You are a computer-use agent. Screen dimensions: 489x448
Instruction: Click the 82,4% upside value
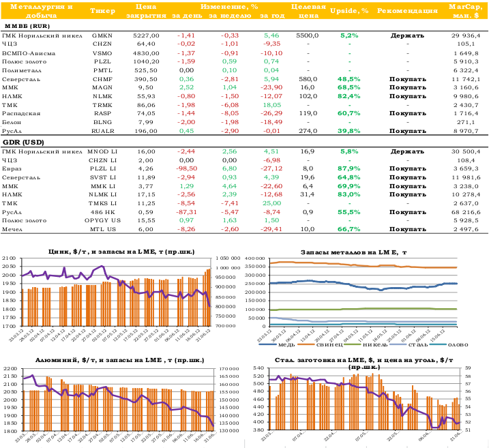[x=349, y=96]
